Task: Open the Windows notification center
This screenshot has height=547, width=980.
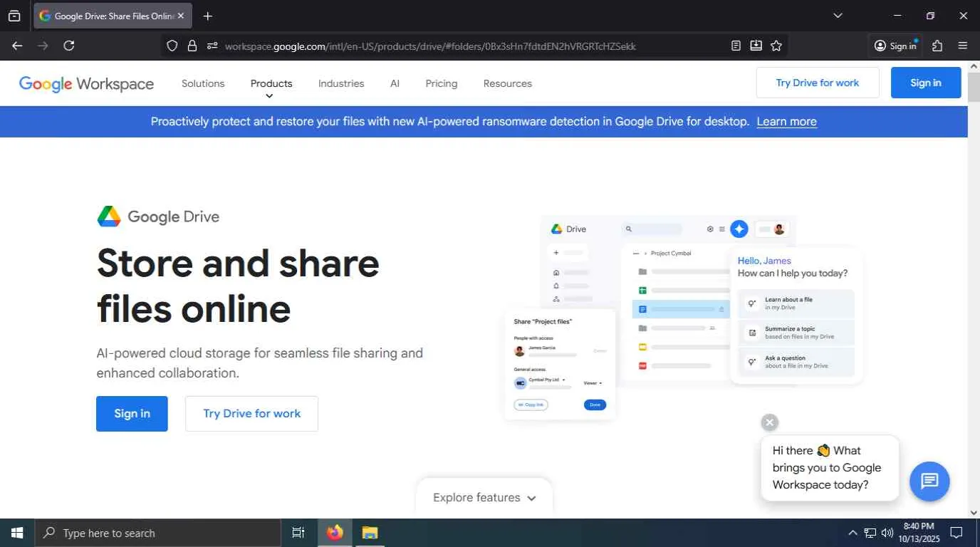Action: tap(956, 533)
